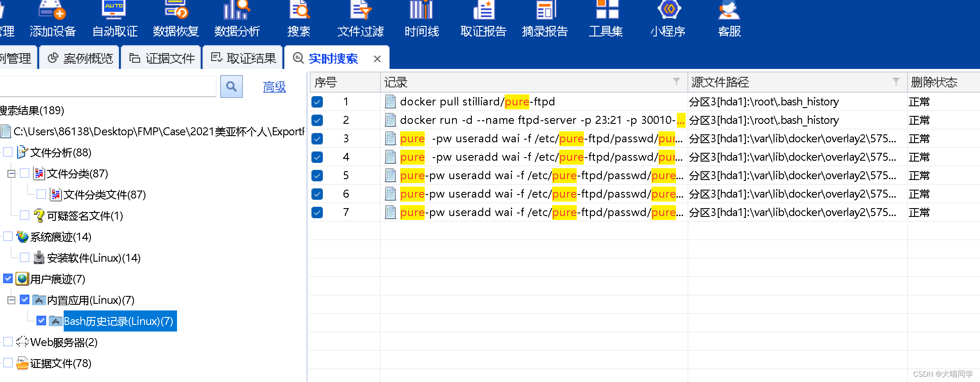Select the Web服务器(2) tree item

pos(64,342)
